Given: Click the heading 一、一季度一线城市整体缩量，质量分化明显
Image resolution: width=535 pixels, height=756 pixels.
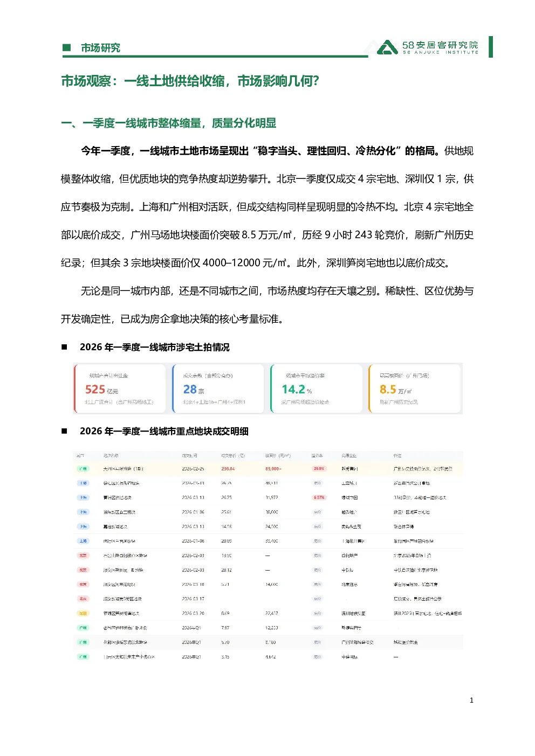Looking at the screenshot, I should coord(168,123).
